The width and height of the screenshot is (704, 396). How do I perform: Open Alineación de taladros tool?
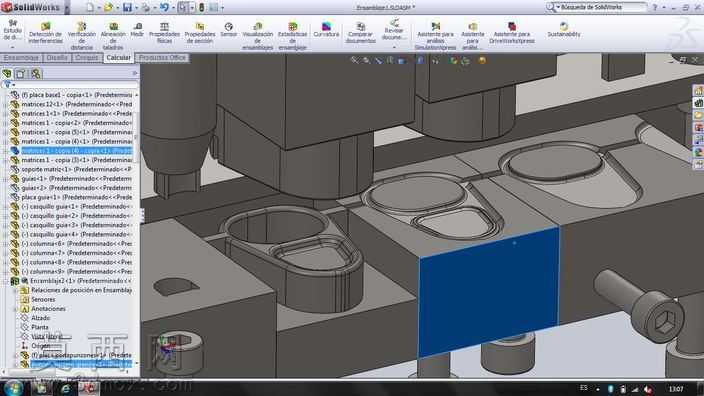(113, 35)
